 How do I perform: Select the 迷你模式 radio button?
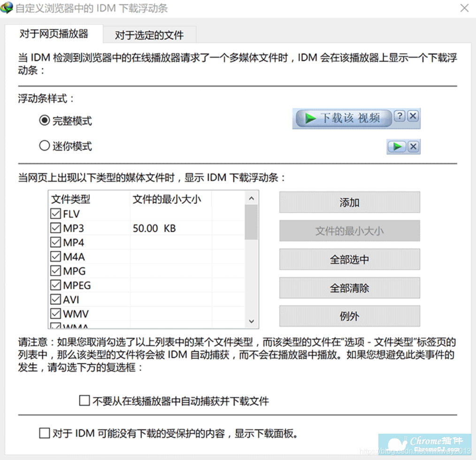tap(44, 146)
